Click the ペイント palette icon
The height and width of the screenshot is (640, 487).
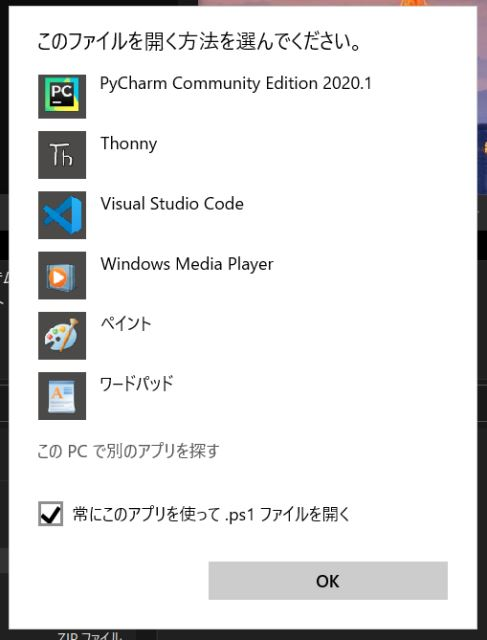point(62,336)
